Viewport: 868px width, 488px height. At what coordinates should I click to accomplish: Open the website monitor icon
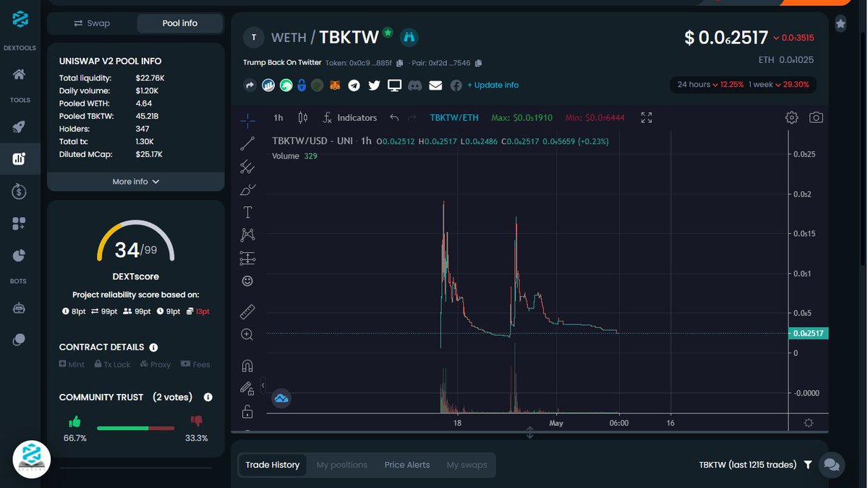pyautogui.click(x=394, y=85)
